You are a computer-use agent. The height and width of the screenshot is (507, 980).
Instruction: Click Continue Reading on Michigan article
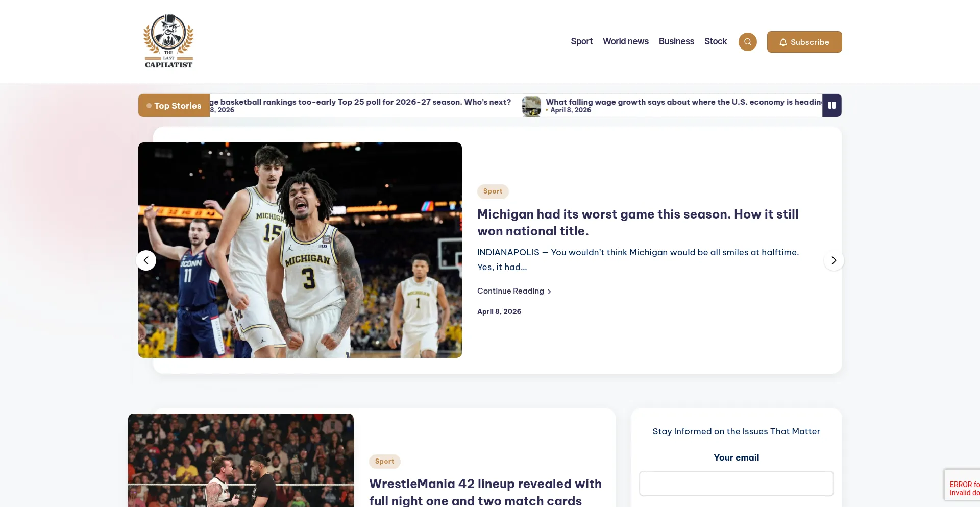click(x=514, y=291)
